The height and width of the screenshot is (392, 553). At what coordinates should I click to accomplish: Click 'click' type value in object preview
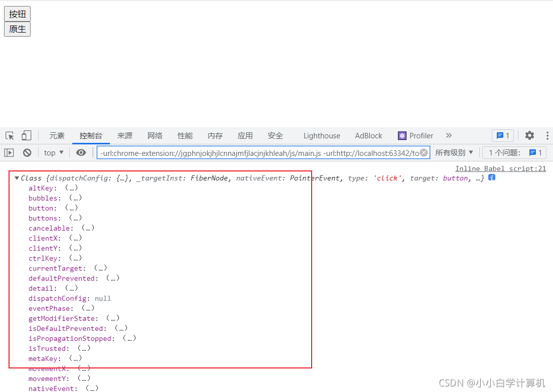[387, 178]
